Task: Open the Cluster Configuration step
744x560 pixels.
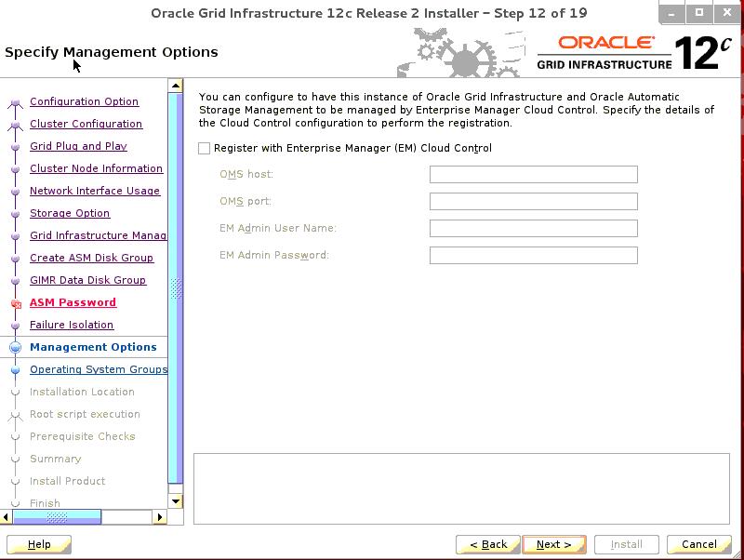Action: 86,124
